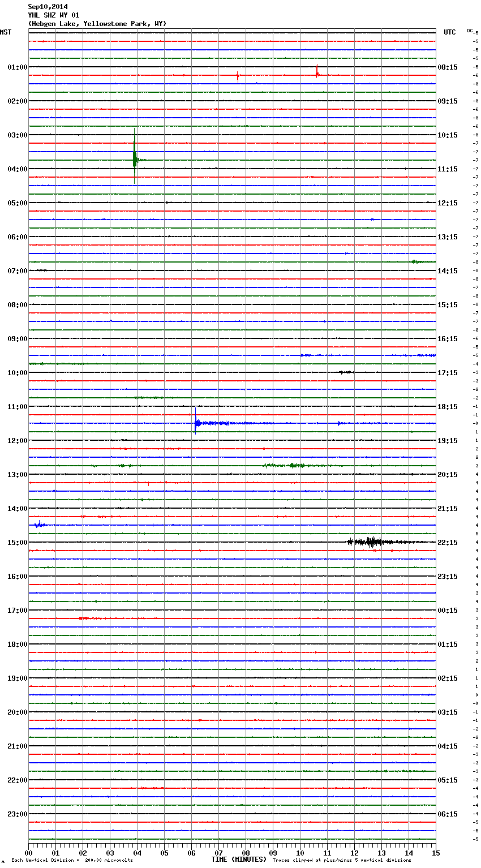Click the MST timezone header
The height and width of the screenshot is (868, 481).
6,32
